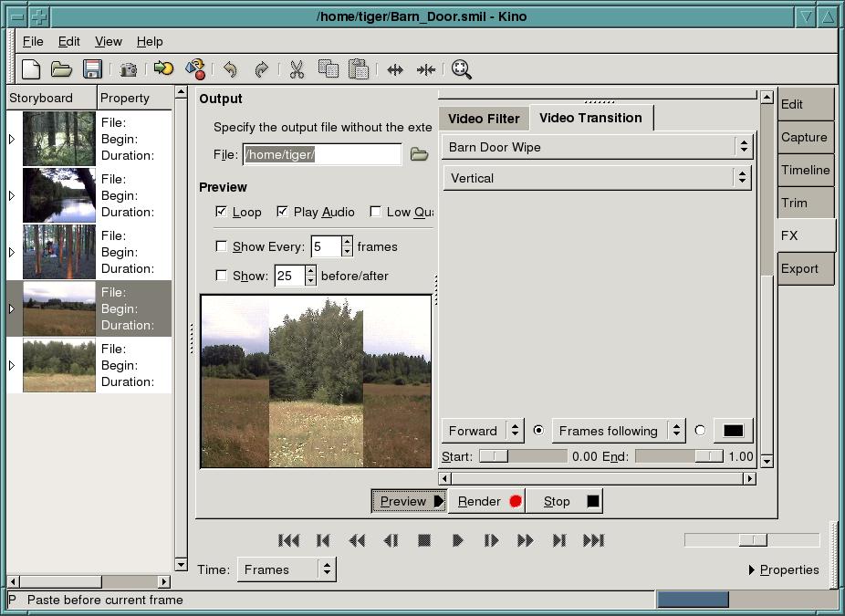
Task: Enable the Show Every frames option
Action: tap(220, 245)
